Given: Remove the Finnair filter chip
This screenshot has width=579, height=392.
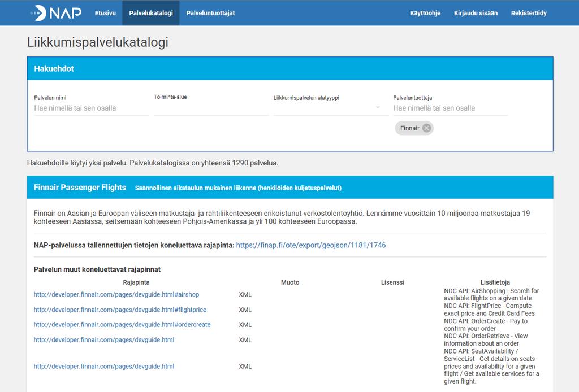Looking at the screenshot, I should click(x=426, y=128).
